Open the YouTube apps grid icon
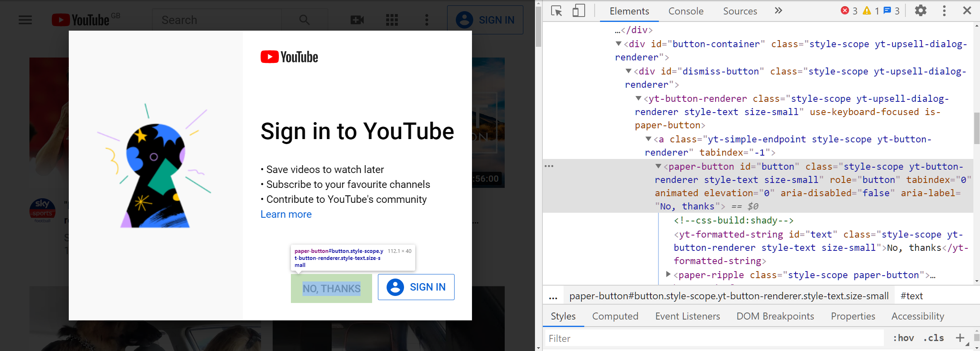This screenshot has width=980, height=351. tap(392, 20)
